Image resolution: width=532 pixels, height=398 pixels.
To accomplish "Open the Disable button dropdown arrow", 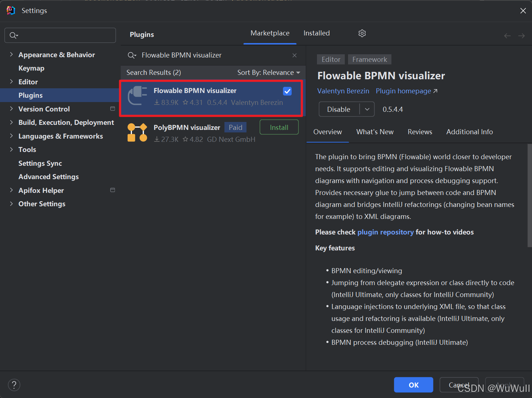I will click(x=367, y=109).
